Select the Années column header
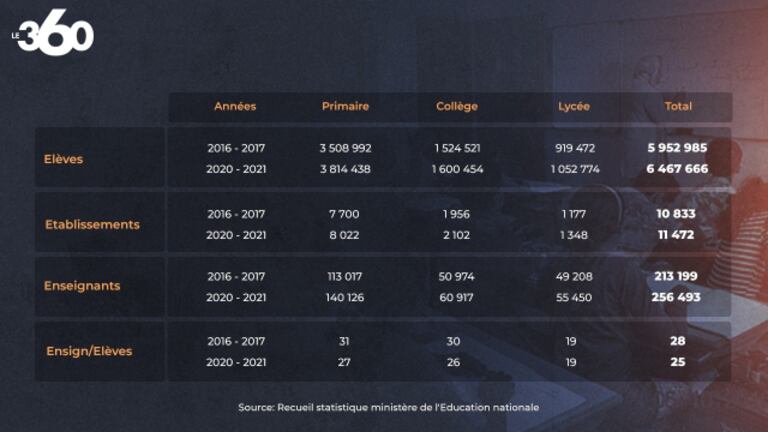Viewport: 768px width, 432px height. pos(235,106)
